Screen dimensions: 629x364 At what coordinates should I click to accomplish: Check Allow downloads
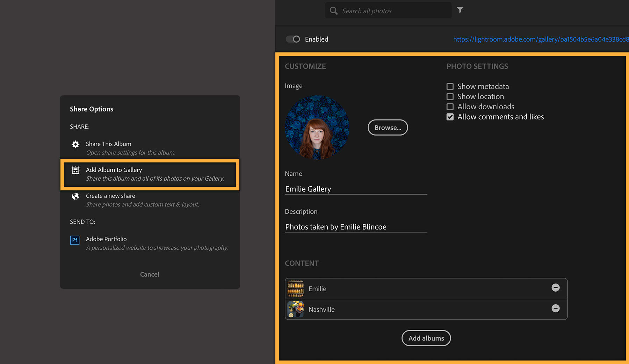tap(450, 107)
